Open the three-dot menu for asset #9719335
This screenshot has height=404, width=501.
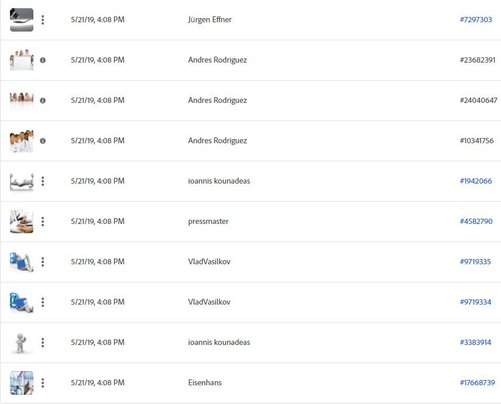coord(43,262)
